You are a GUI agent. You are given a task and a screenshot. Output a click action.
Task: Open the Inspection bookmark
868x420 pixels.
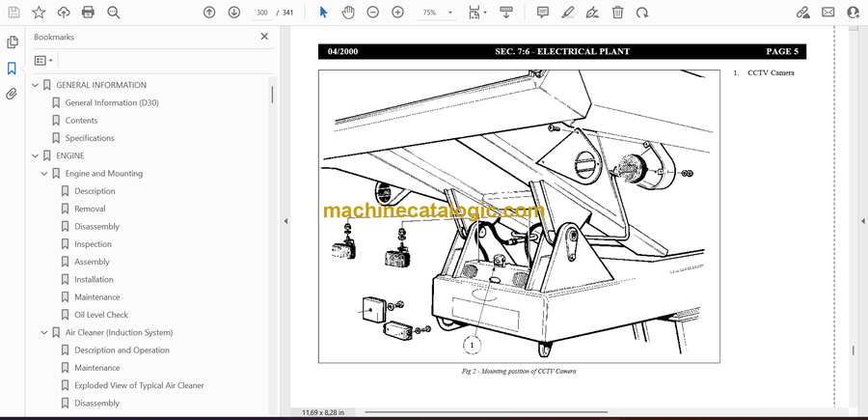[93, 244]
